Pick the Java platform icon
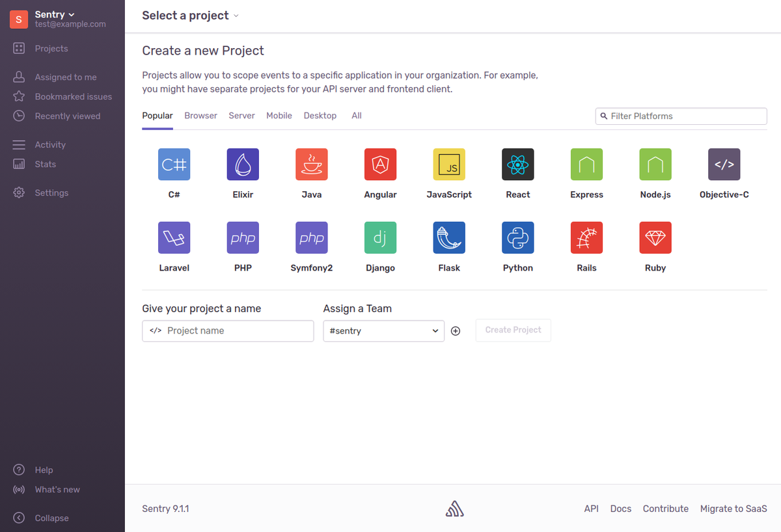This screenshot has width=781, height=532. 312,164
